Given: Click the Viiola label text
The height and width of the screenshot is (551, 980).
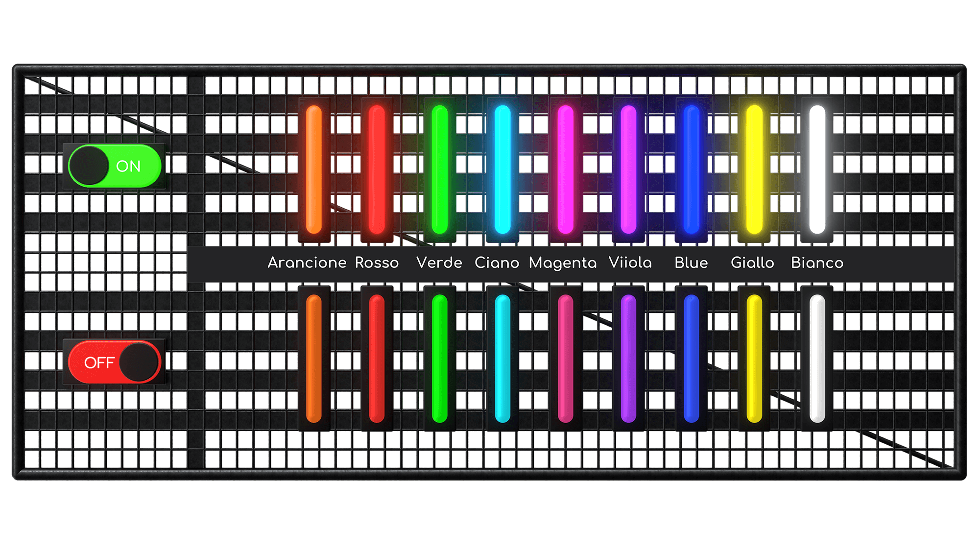Looking at the screenshot, I should (x=630, y=263).
